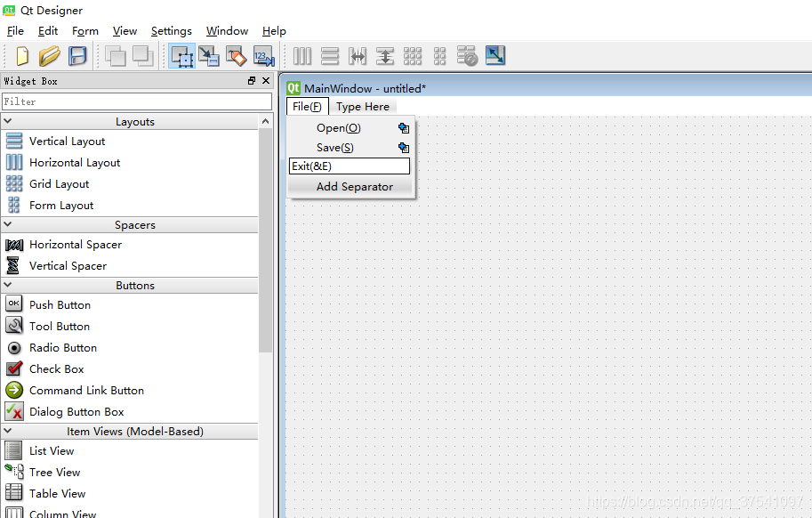The width and height of the screenshot is (812, 518).
Task: Collapse the Spacers category
Action: pos(8,224)
